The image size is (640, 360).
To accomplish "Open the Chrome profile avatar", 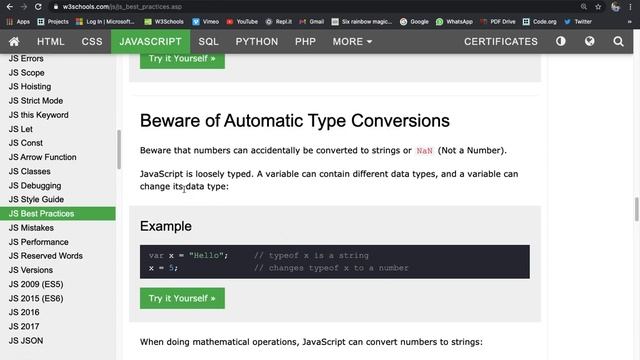I will pyautogui.click(x=616, y=7).
